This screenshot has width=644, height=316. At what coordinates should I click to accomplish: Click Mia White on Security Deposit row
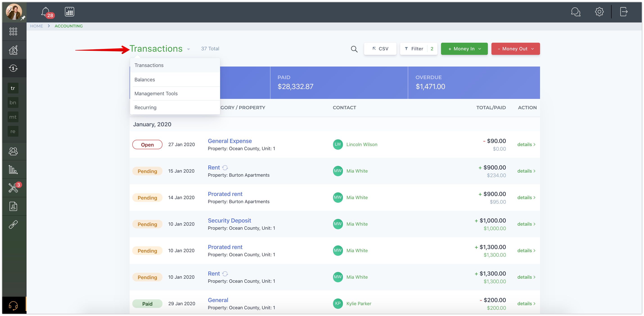point(357,224)
